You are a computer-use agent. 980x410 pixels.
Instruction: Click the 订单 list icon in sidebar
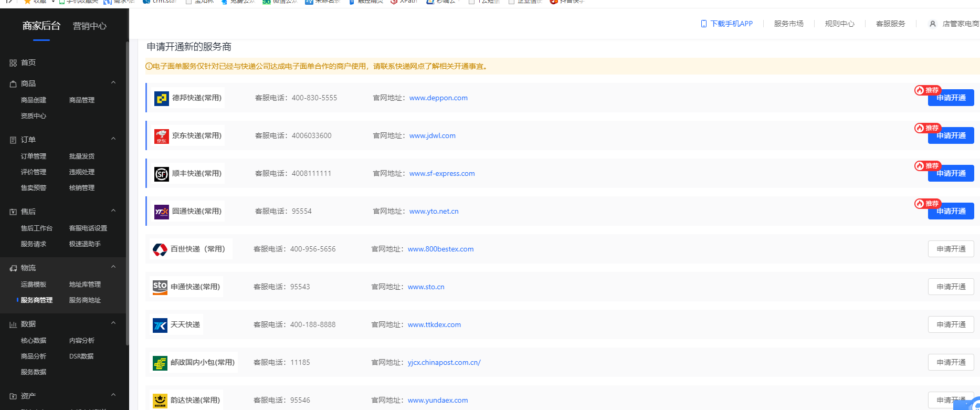[13, 140]
